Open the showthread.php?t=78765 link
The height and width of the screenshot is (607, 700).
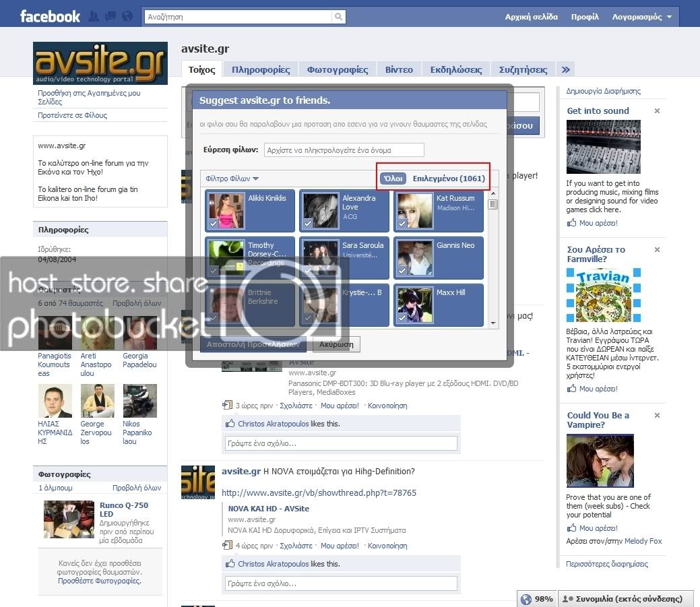click(319, 492)
